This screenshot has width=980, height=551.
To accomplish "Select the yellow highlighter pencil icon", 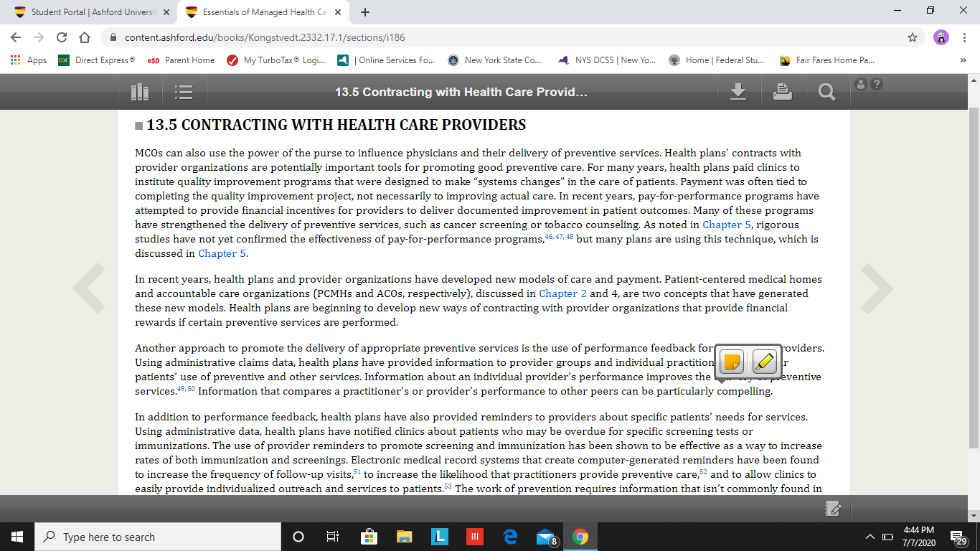I will [765, 362].
